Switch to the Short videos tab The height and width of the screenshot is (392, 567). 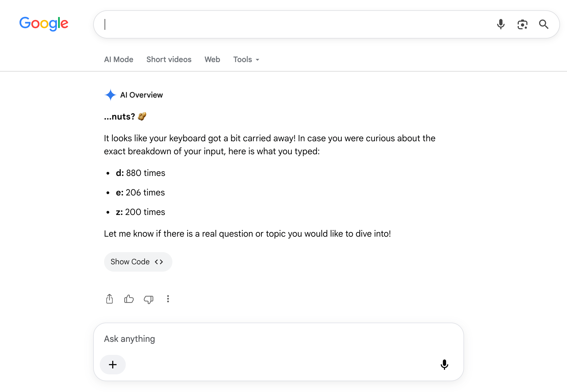click(169, 59)
